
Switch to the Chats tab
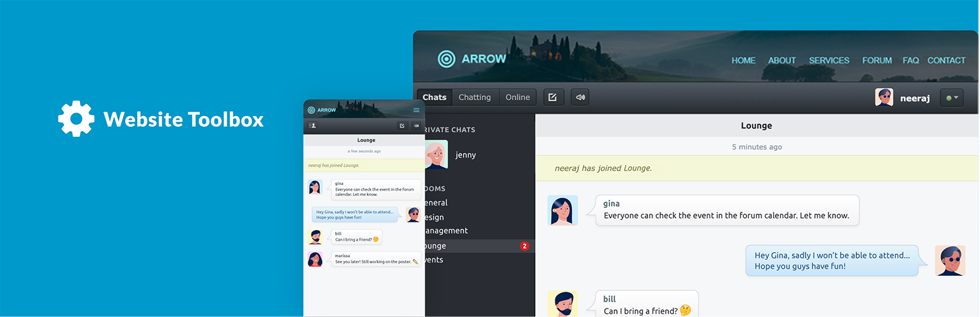click(x=435, y=97)
